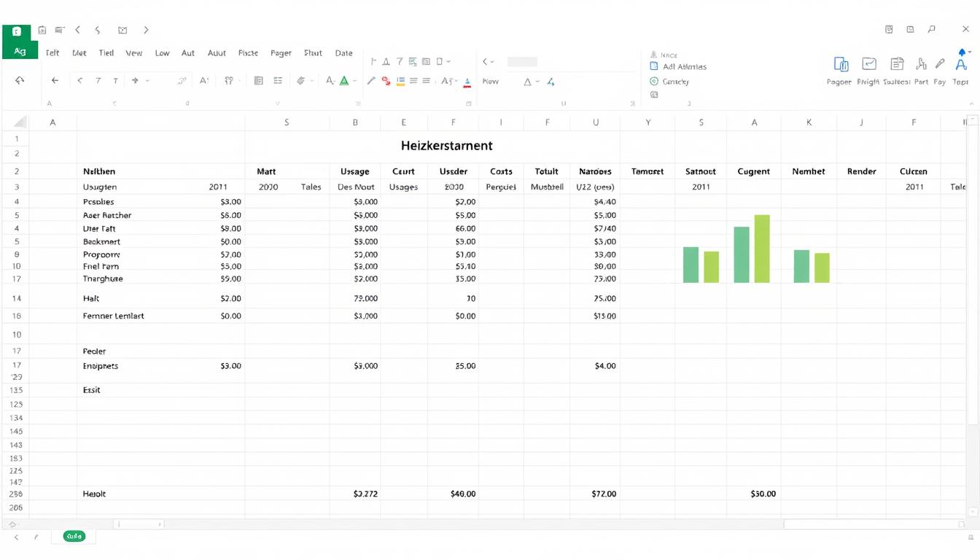The width and height of the screenshot is (980, 560).
Task: Expand the blue drop dropdown above Tapt
Action: click(x=969, y=52)
